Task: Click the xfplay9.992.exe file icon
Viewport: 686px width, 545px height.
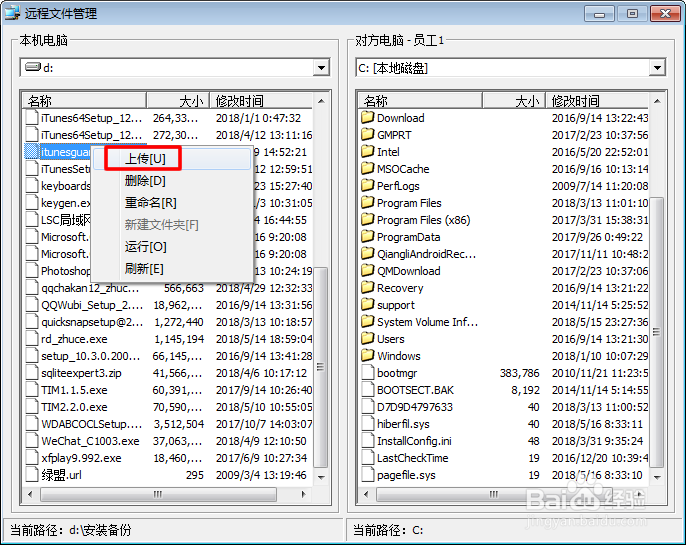Action: tap(32, 458)
